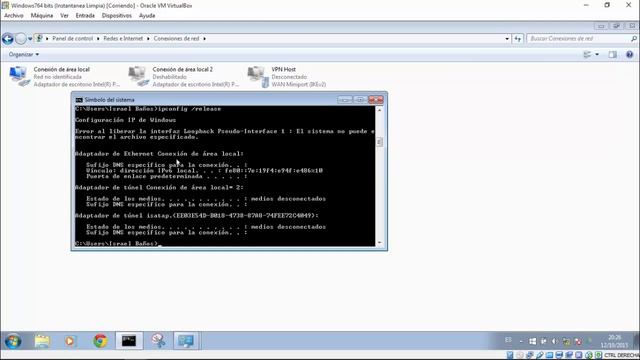Click VirtualBox optical disc status icon
Screen dimensions: 640x360
click(x=520, y=355)
